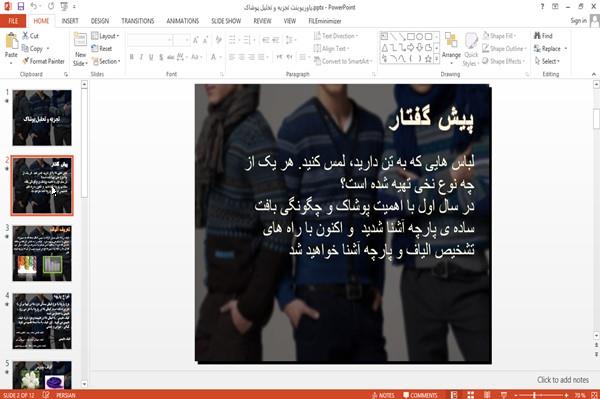Open Shape Effects menu
This screenshot has height=399, width=600.
coord(504,61)
